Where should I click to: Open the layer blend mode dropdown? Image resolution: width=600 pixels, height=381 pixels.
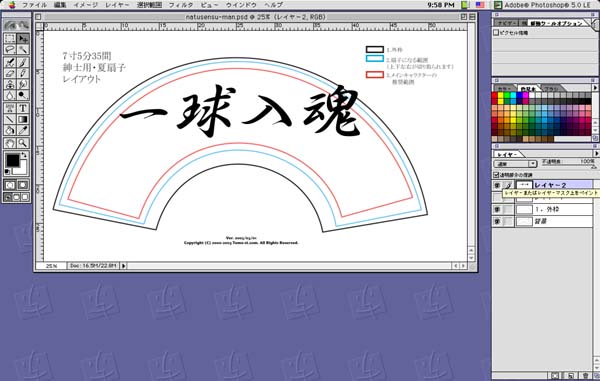point(515,164)
